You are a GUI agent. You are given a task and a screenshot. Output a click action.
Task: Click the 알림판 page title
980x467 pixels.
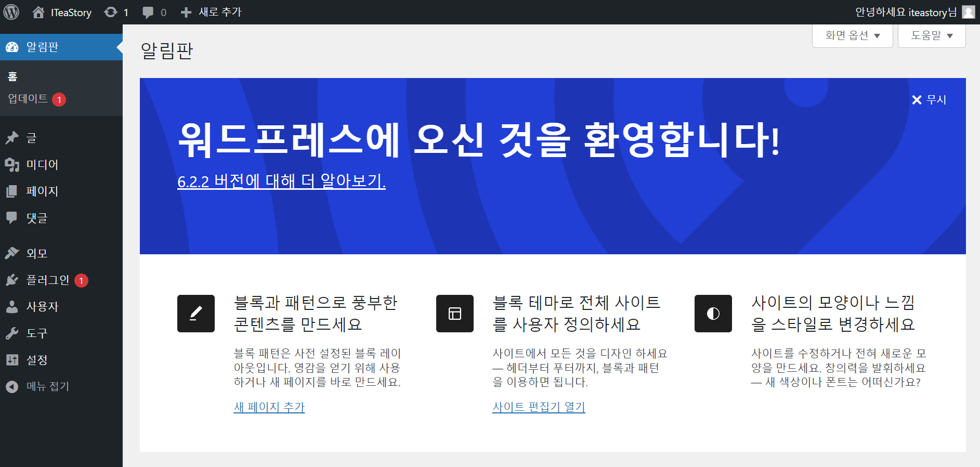click(167, 51)
